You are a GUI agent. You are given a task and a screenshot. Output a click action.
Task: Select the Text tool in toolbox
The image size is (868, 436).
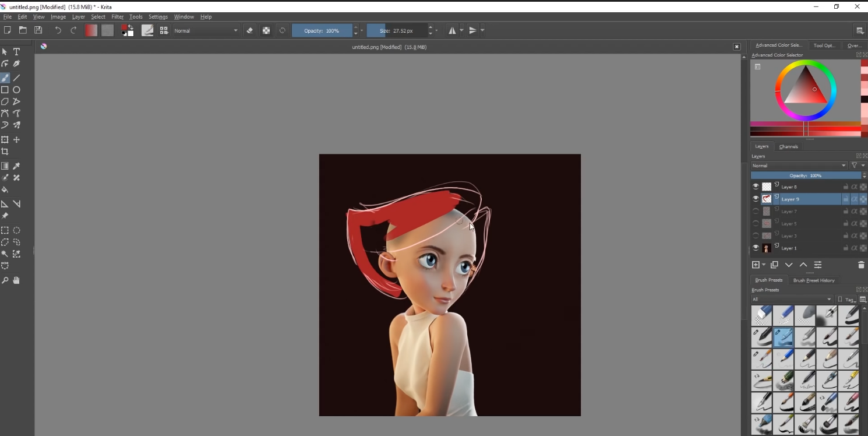point(16,52)
